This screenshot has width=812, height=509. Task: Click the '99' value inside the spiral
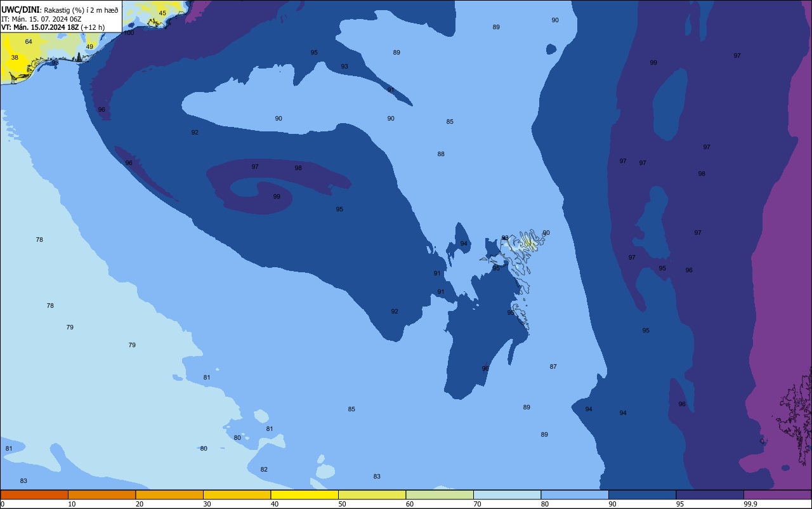(x=277, y=197)
